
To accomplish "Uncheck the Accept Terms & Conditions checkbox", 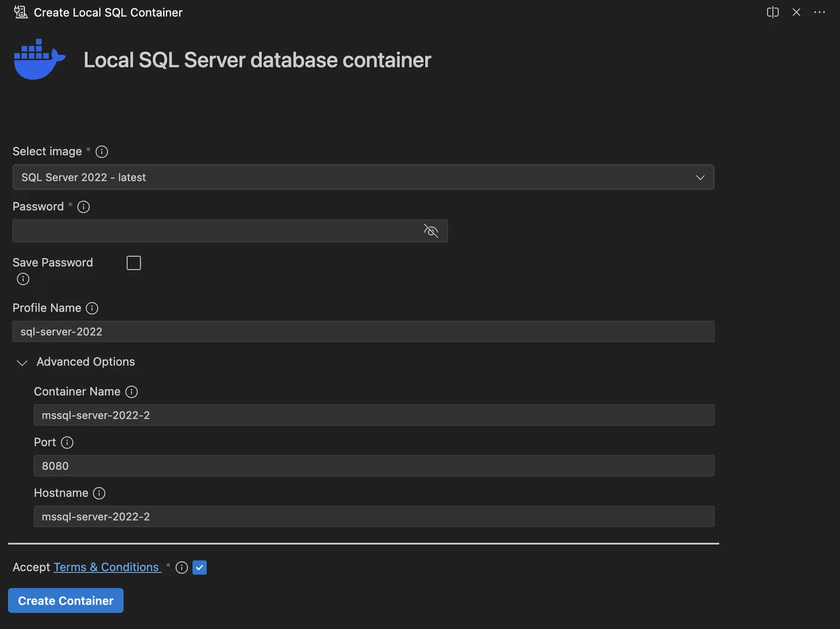I will pos(200,568).
